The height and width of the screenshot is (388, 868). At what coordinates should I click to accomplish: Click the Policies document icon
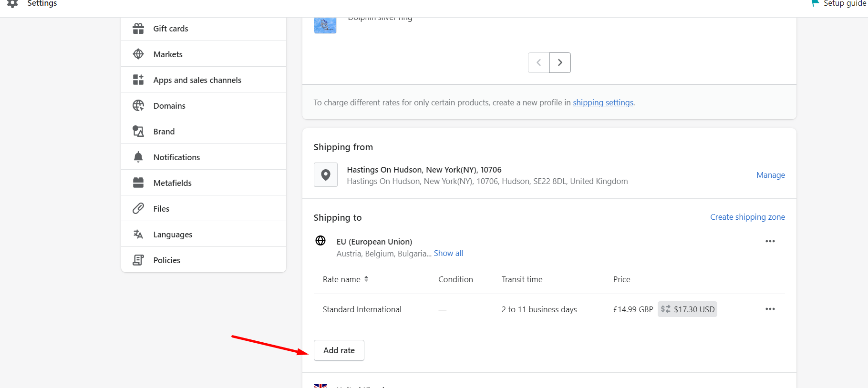[x=138, y=260]
